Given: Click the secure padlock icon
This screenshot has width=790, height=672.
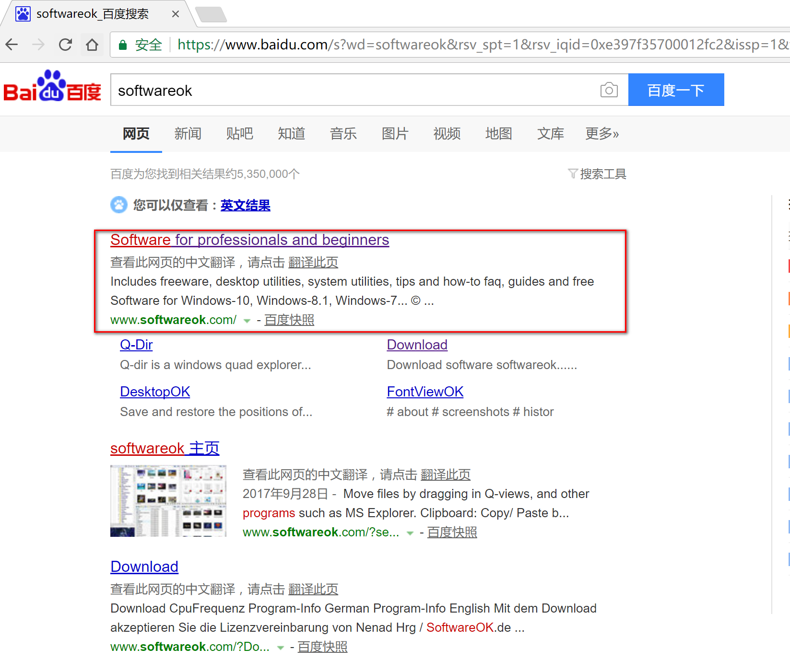Looking at the screenshot, I should click(x=123, y=45).
